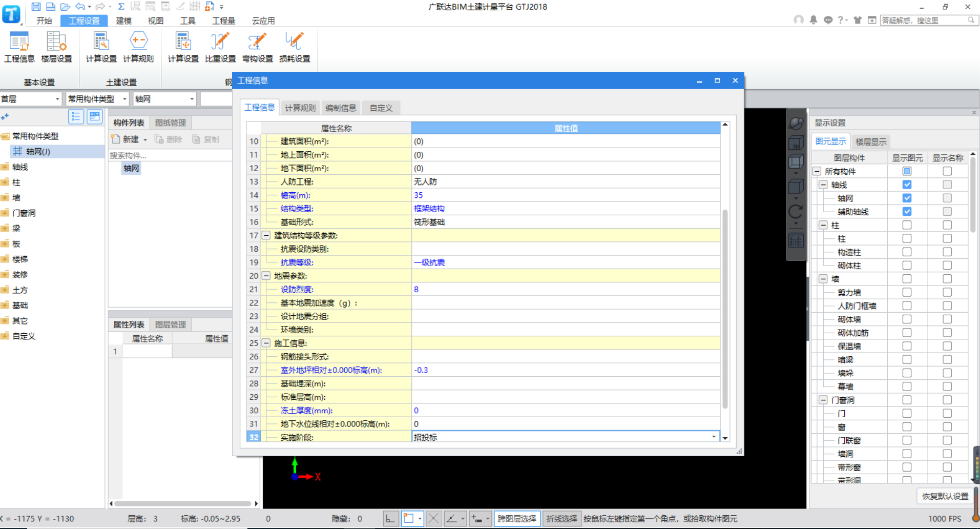
Task: Click the chat feedback bubble icon
Action: 828,20
